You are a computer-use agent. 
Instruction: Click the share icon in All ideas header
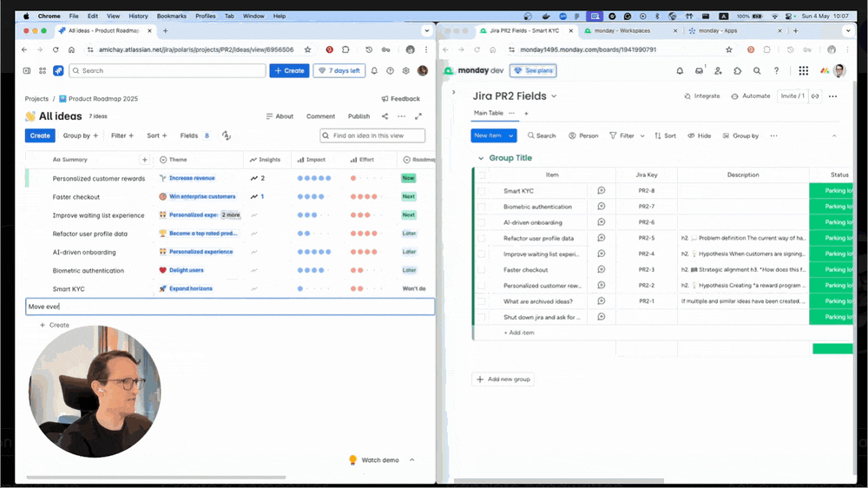(385, 116)
